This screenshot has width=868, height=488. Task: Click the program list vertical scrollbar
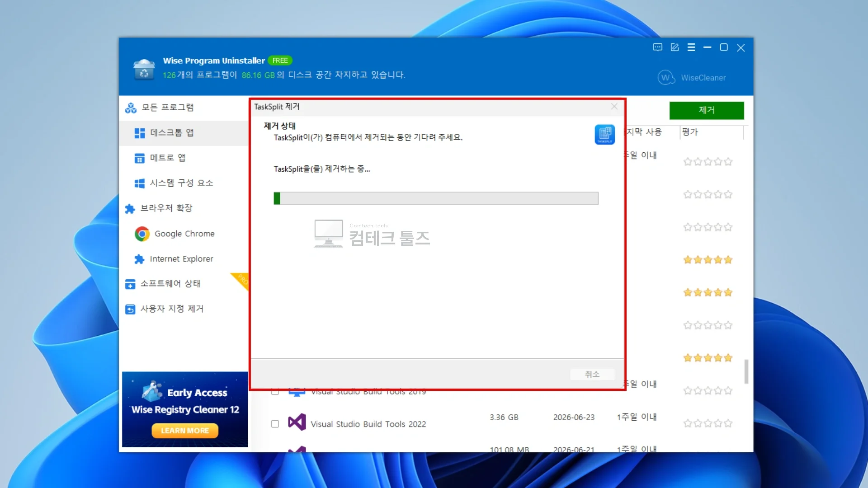[x=746, y=371]
